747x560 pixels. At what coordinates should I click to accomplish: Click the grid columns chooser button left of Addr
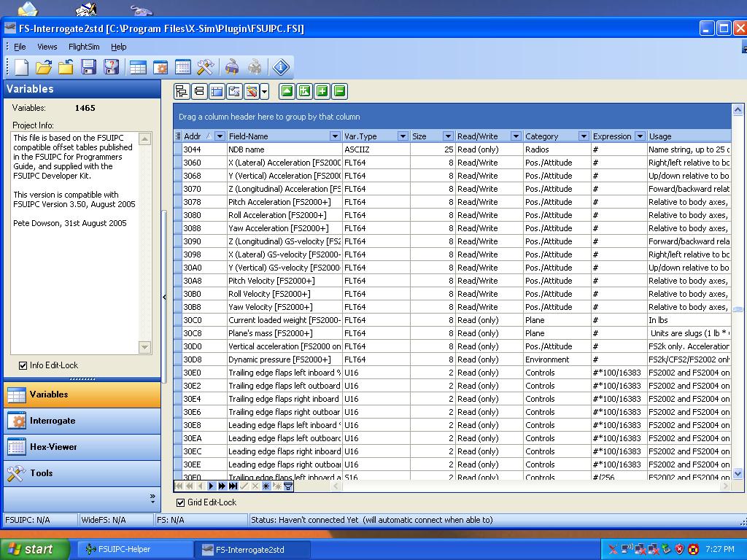(178, 136)
